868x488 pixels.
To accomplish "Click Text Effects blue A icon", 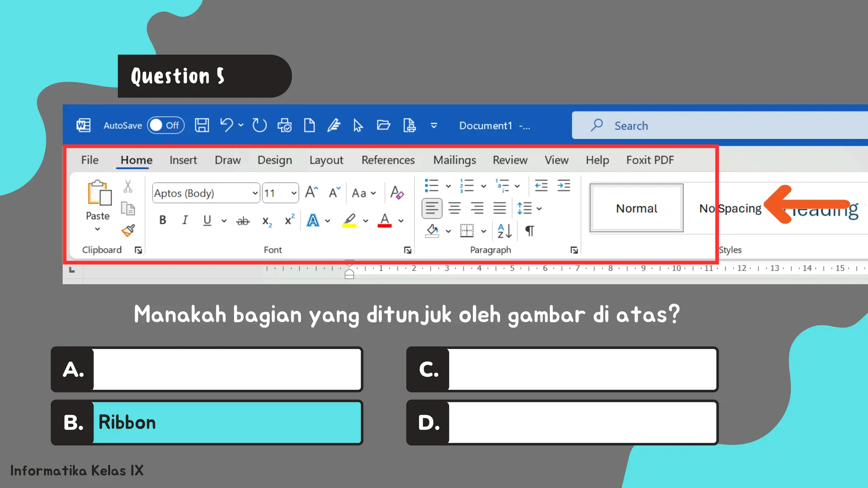I will (313, 220).
